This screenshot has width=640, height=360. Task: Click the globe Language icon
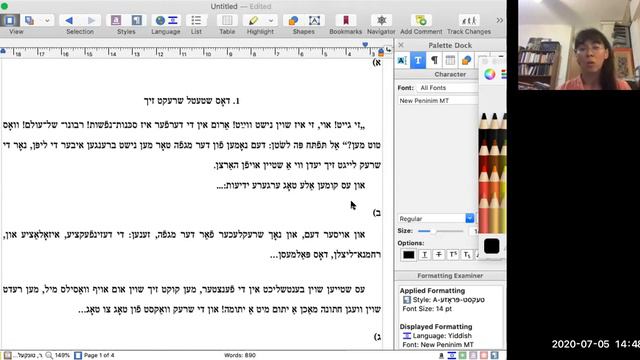tap(160, 20)
